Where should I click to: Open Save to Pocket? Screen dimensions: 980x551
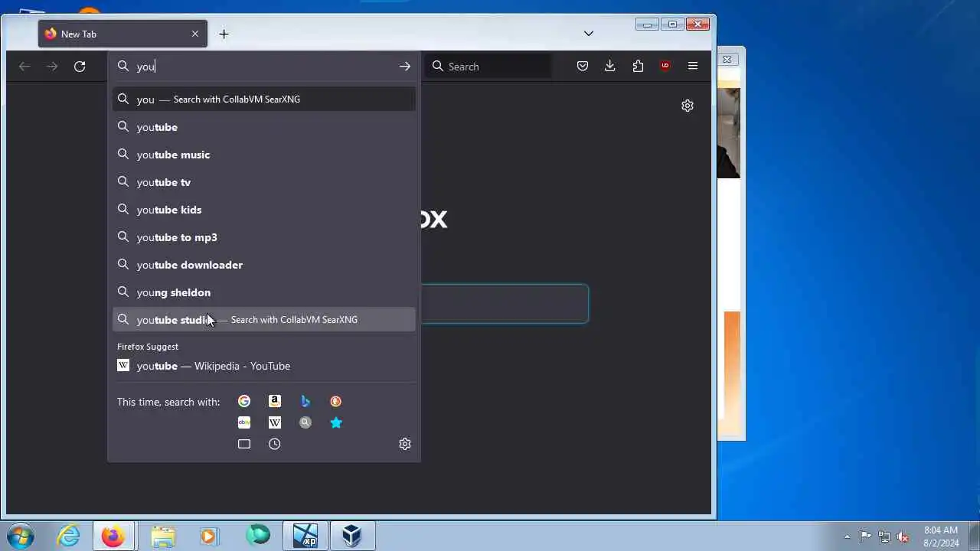(583, 67)
